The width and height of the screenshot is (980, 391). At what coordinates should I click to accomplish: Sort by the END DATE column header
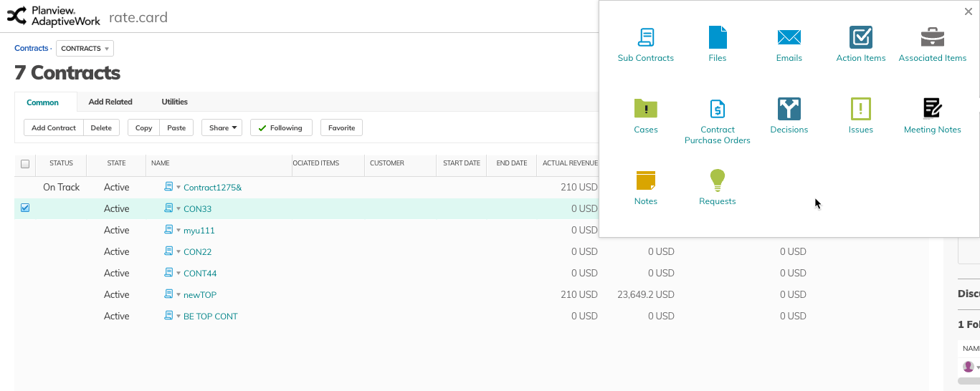512,163
